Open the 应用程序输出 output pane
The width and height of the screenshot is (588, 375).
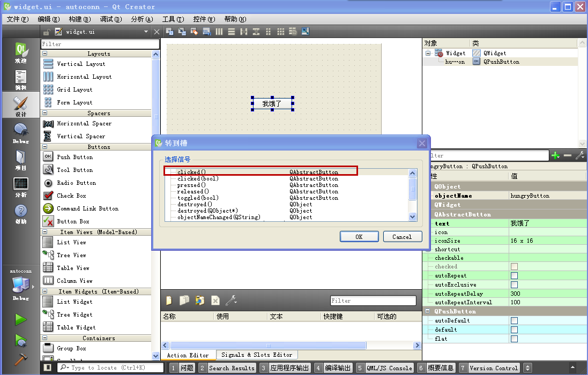point(285,368)
